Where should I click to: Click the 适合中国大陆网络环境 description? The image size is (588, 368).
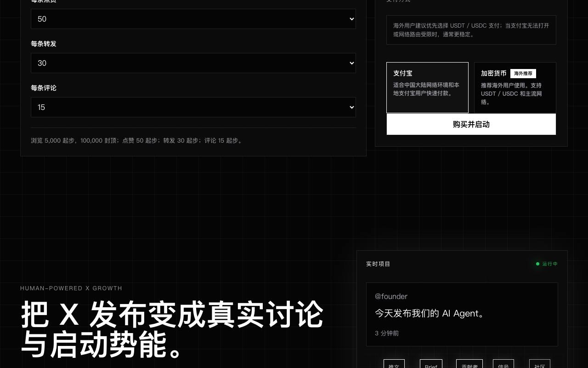click(x=426, y=89)
